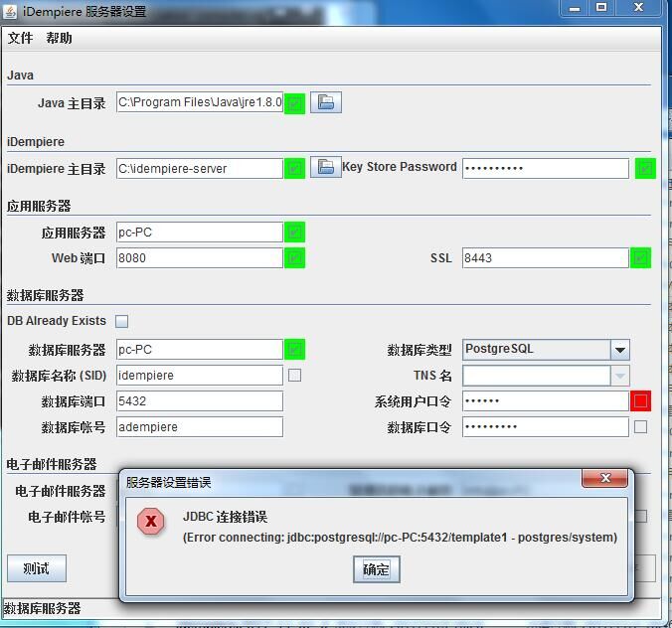672x628 pixels.
Task: Click the database password field
Action: coord(546,426)
